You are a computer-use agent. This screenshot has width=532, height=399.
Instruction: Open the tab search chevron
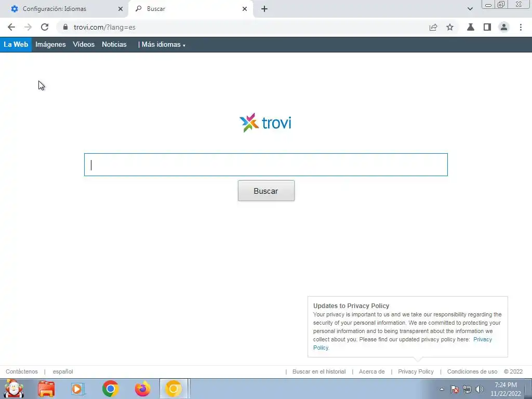click(x=470, y=9)
